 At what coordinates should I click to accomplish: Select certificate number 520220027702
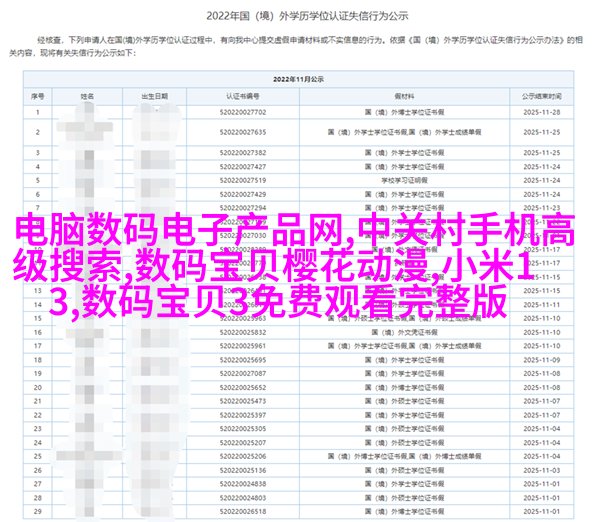click(x=243, y=112)
